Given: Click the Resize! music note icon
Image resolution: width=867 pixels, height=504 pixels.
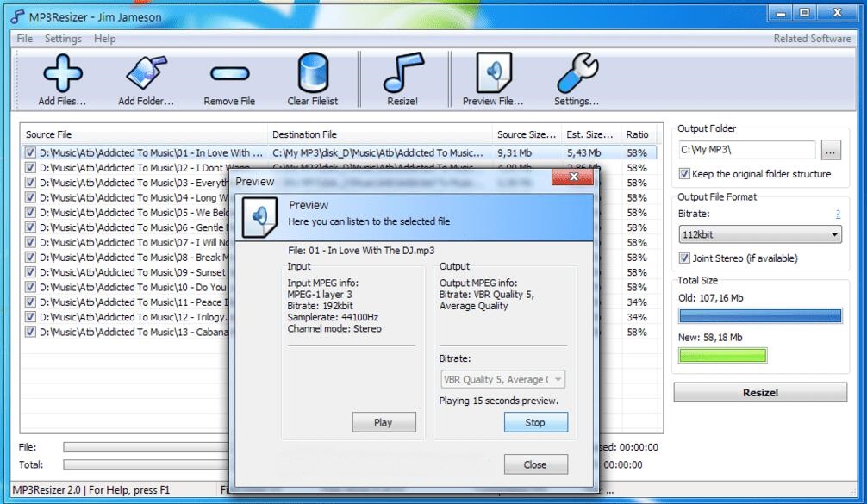Looking at the screenshot, I should coord(402,73).
